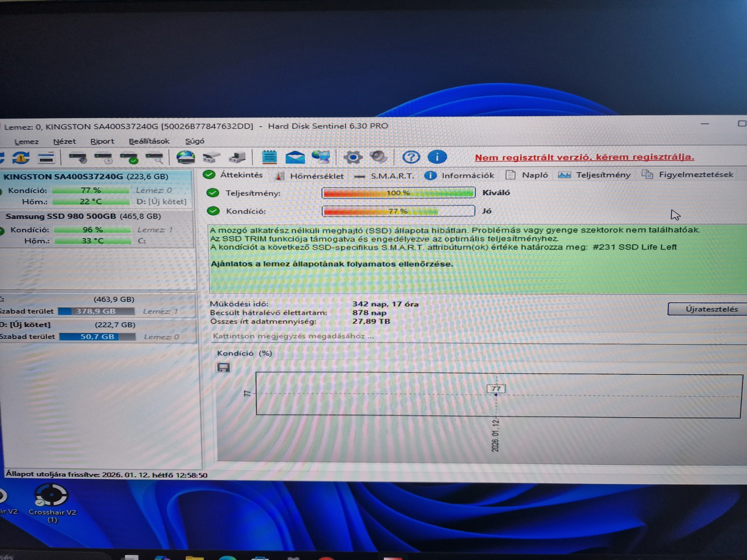Click the globe with monitor network icon

click(321, 157)
